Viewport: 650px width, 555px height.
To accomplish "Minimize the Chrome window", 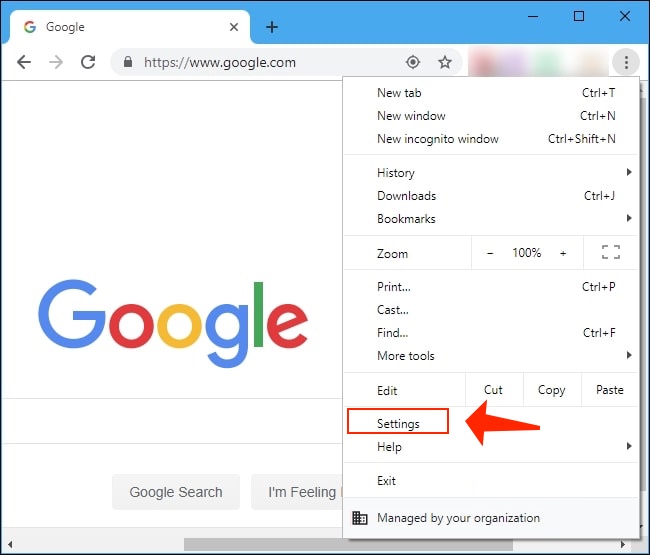I will click(x=533, y=17).
